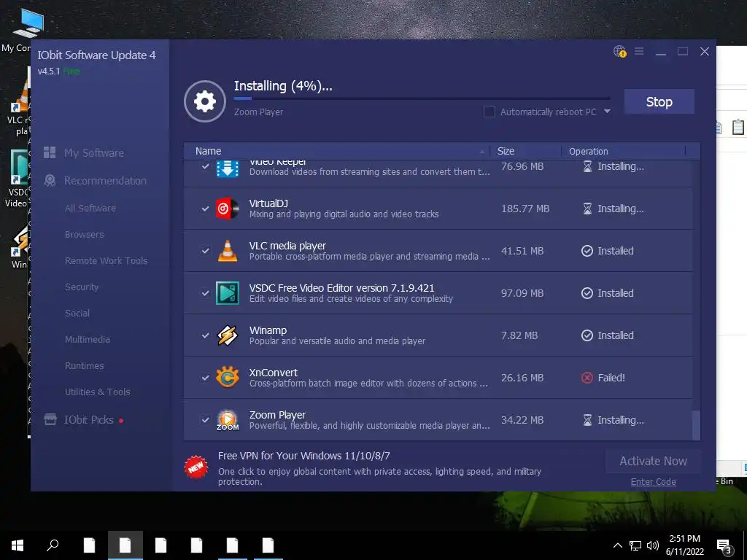Click the NEW badge VPN promo icon
747x560 pixels.
tap(196, 467)
